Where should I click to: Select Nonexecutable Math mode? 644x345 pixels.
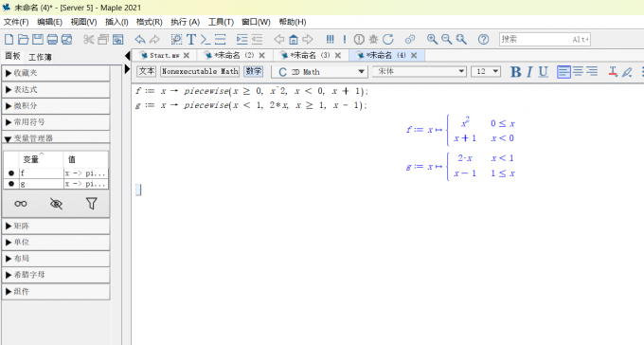[200, 71]
